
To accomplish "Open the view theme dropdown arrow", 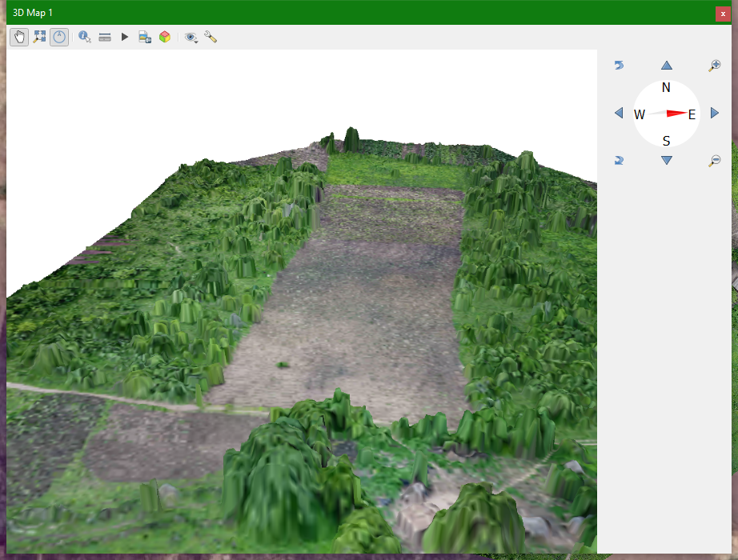I will point(195,42).
